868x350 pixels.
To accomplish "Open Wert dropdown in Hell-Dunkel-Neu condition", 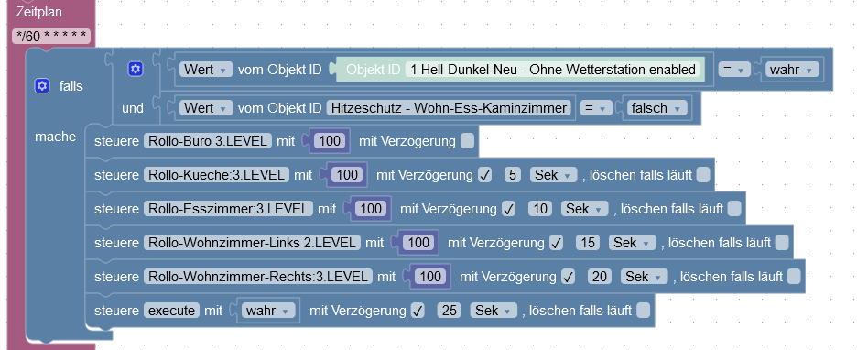I will [x=207, y=70].
